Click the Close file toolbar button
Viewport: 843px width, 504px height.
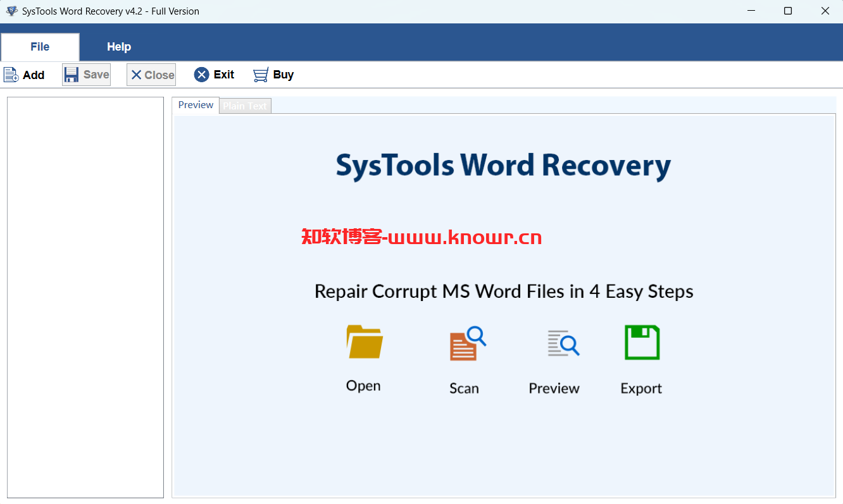(x=151, y=75)
